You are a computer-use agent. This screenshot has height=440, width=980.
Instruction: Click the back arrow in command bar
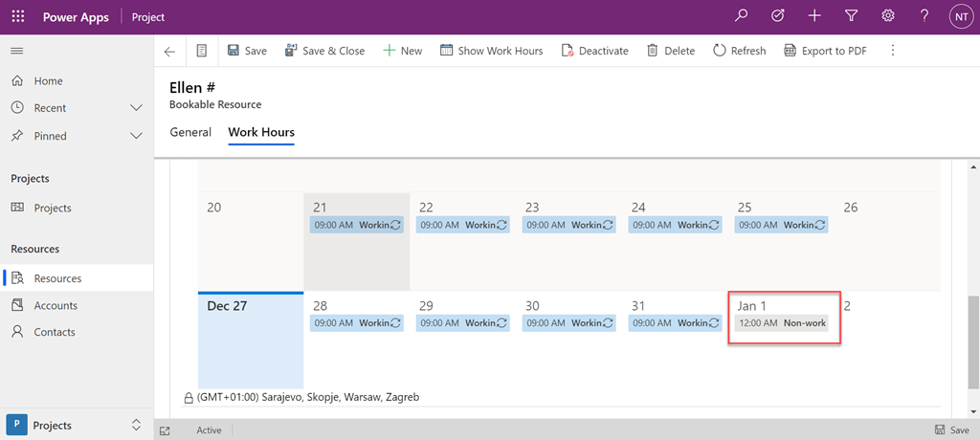click(x=170, y=51)
